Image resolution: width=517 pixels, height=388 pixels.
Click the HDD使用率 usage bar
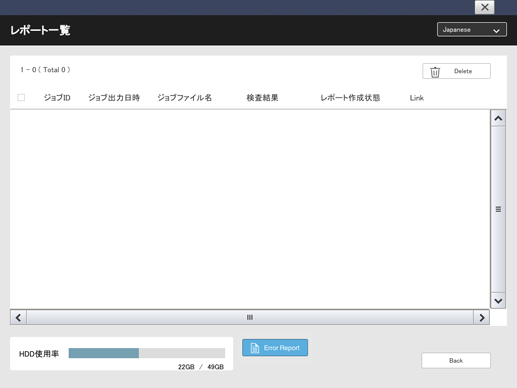coord(147,353)
